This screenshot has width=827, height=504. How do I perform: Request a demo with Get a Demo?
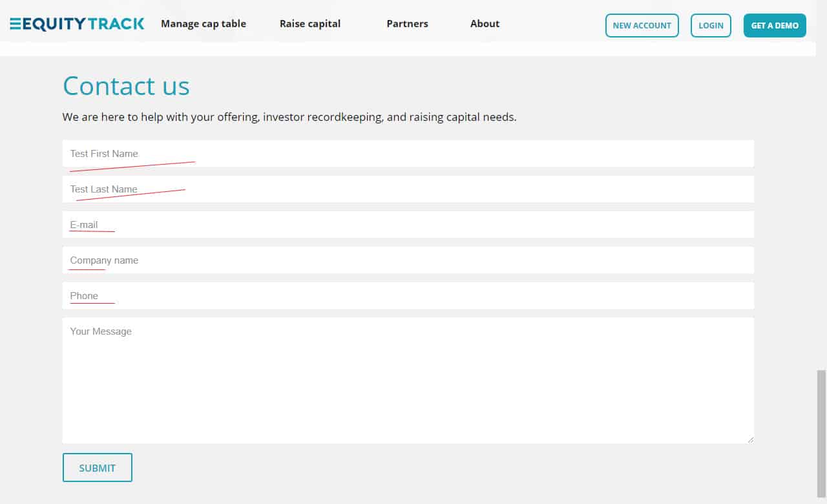click(x=775, y=26)
